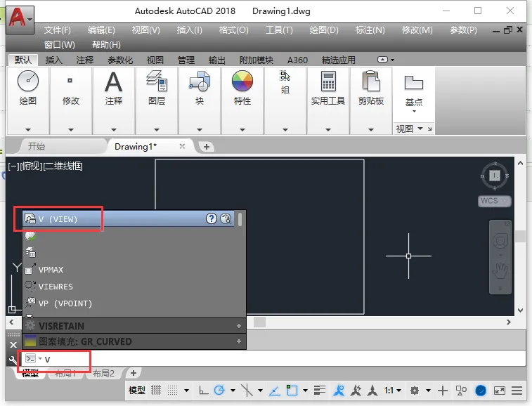This screenshot has height=406, width=532.
Task: Open the 图层 layers panel icon
Action: coord(157,81)
